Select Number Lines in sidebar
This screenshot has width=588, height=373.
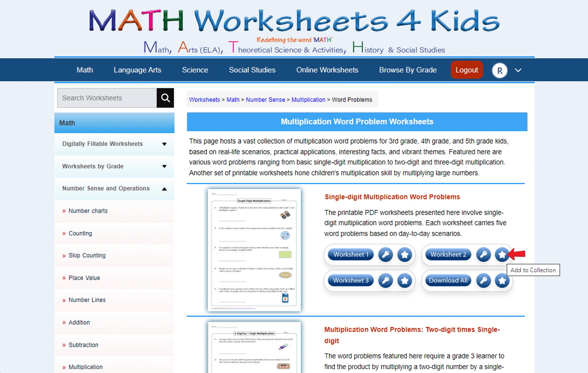point(87,300)
